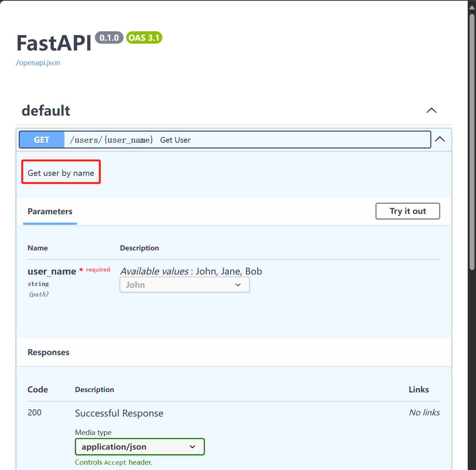Open the /openapi.json link
This screenshot has width=476, height=470.
(38, 63)
